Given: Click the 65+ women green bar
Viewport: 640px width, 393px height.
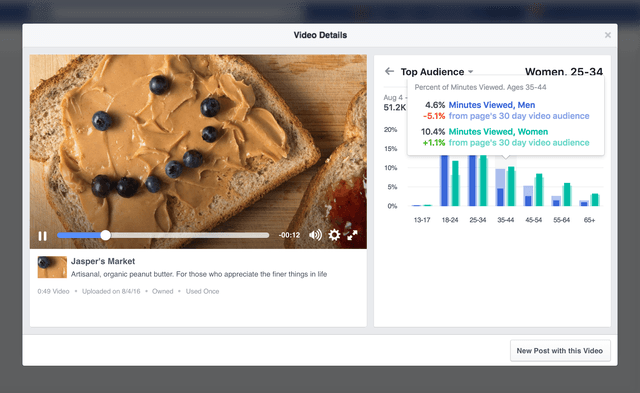Looking at the screenshot, I should coord(595,200).
